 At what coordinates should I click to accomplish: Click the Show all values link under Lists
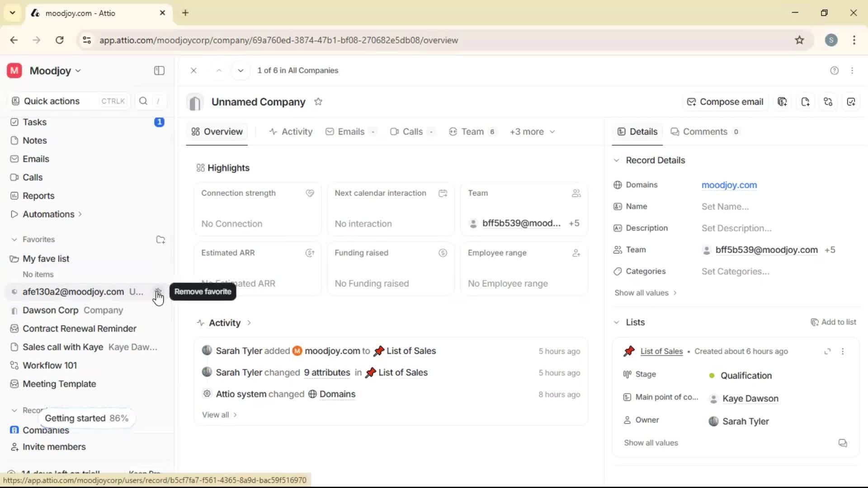(651, 443)
